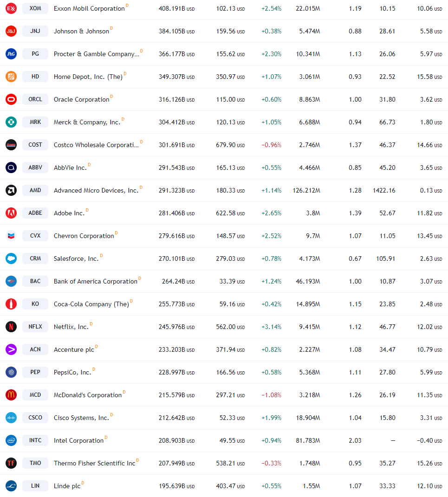Click market cap 408.191B USD
448x497 pixels.
click(x=176, y=8)
